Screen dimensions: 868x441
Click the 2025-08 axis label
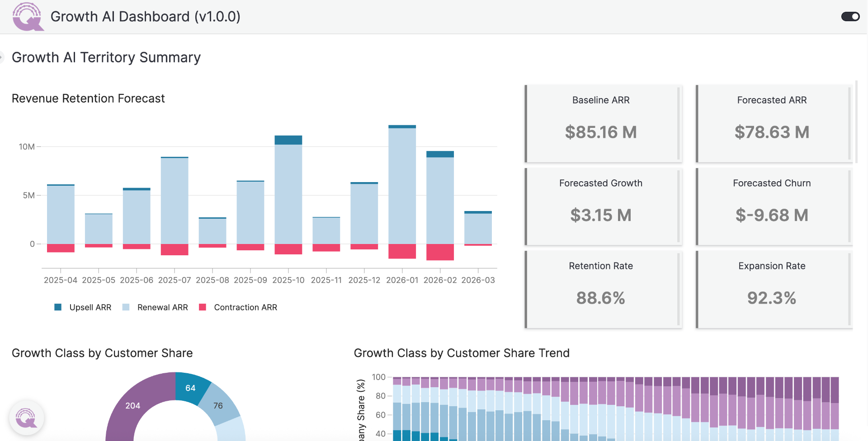click(x=212, y=280)
